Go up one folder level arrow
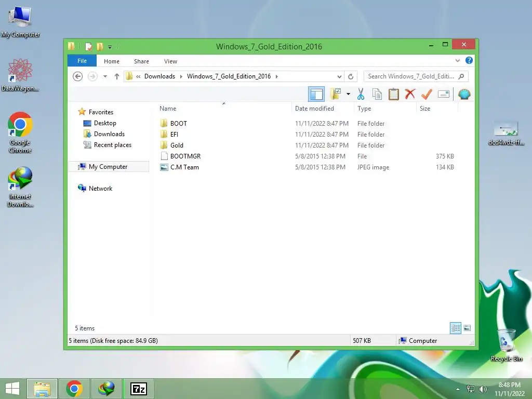The height and width of the screenshot is (399, 532). tap(117, 76)
